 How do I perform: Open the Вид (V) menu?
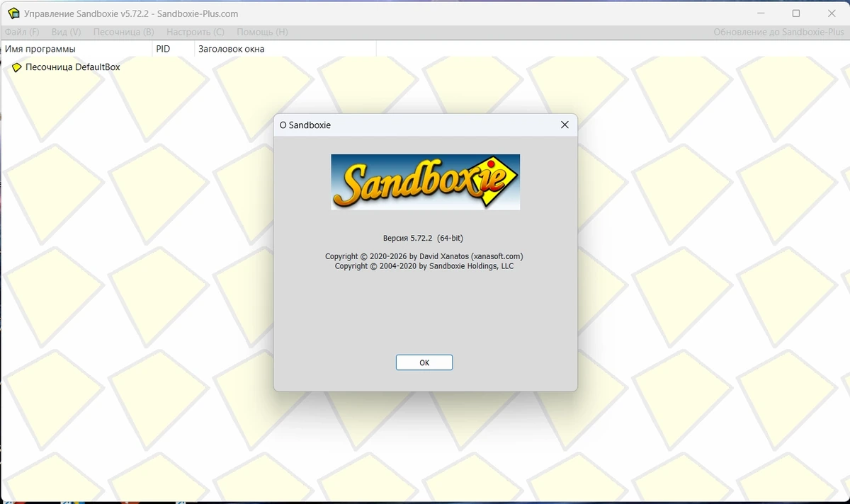[x=67, y=32]
